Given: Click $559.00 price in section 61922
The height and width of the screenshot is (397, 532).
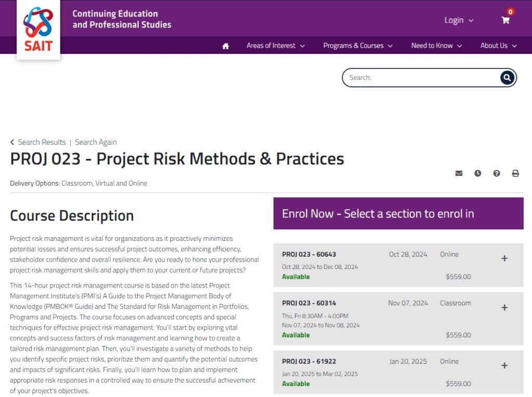Looking at the screenshot, I should pyautogui.click(x=458, y=384).
